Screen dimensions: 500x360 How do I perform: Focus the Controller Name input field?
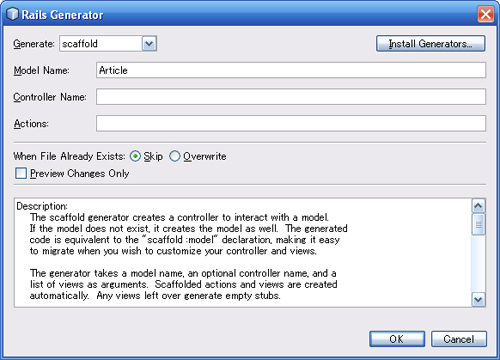pyautogui.click(x=291, y=97)
